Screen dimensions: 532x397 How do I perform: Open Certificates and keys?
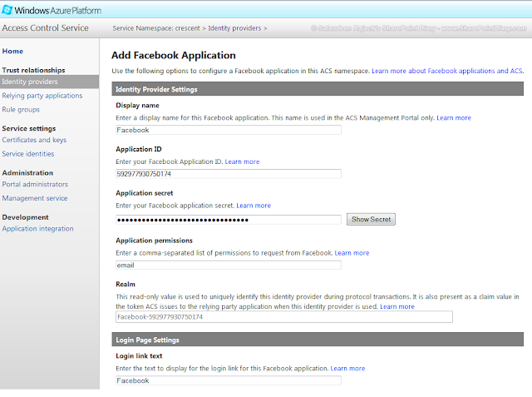tap(34, 140)
